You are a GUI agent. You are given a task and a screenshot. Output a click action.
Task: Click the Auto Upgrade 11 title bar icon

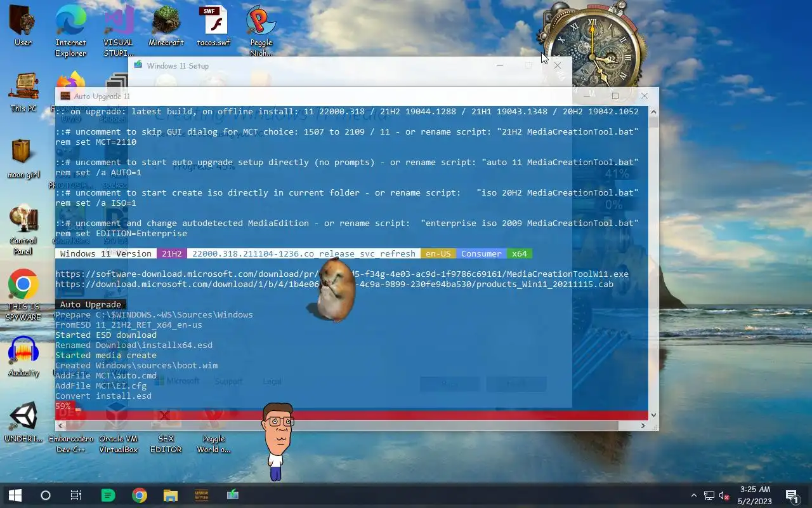coord(65,96)
